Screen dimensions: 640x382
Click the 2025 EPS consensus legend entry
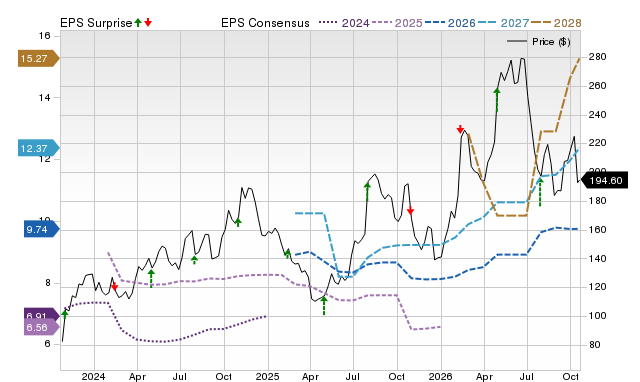tap(397, 23)
